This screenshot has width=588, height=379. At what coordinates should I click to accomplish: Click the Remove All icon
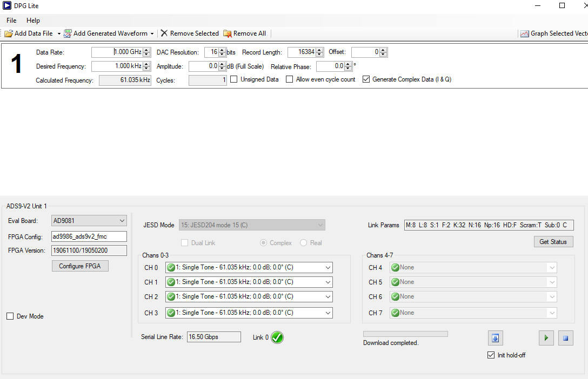pos(227,33)
